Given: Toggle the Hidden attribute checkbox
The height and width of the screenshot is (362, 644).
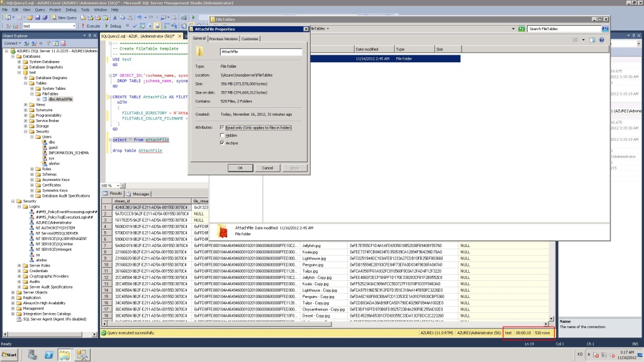Looking at the screenshot, I should 222,136.
